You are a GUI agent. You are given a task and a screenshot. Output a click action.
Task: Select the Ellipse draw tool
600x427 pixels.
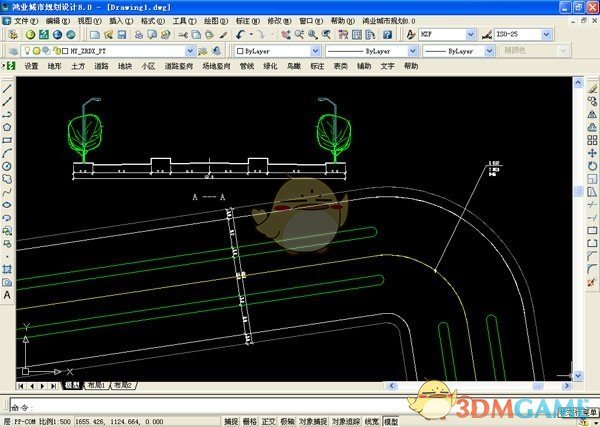(7, 205)
